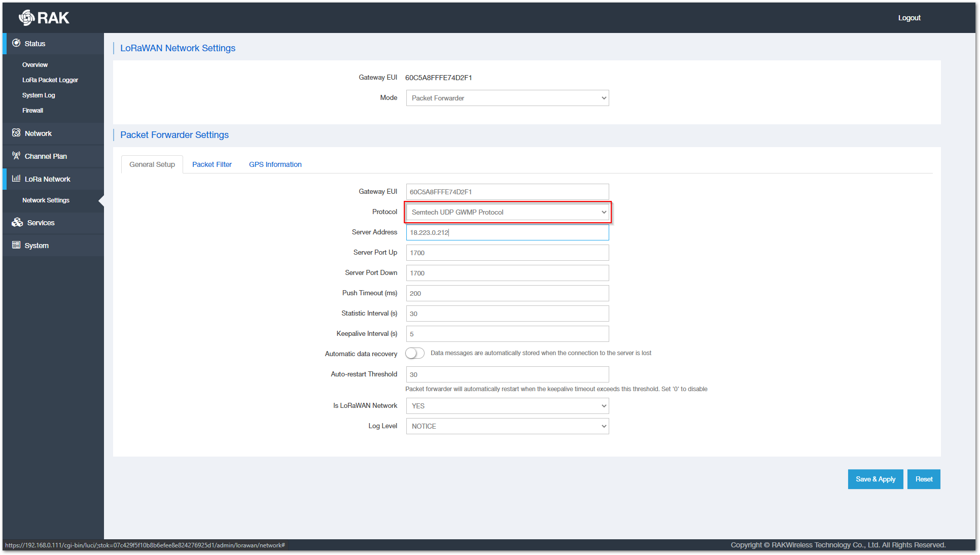Toggle Automatic data recovery switch
Screen dimensions: 980x555
point(414,353)
